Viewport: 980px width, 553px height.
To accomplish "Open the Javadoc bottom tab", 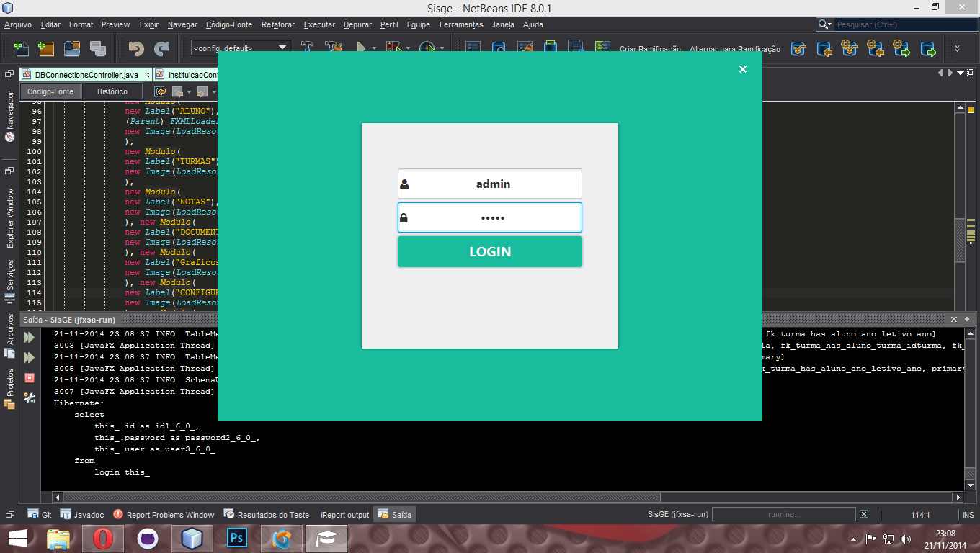I will (82, 514).
